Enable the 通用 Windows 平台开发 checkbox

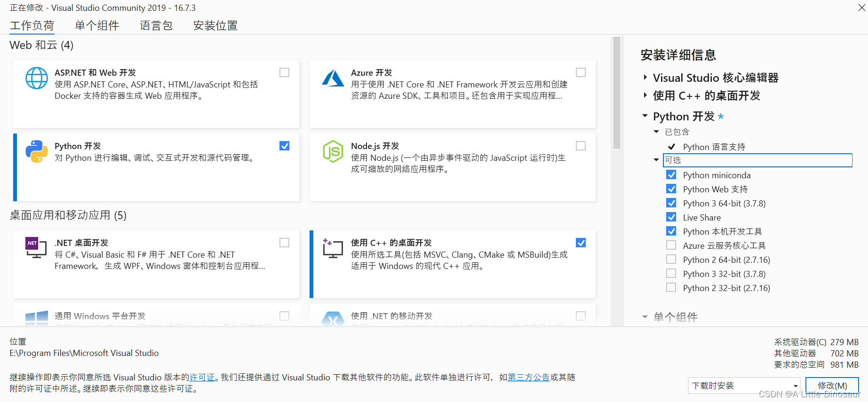[x=285, y=316]
